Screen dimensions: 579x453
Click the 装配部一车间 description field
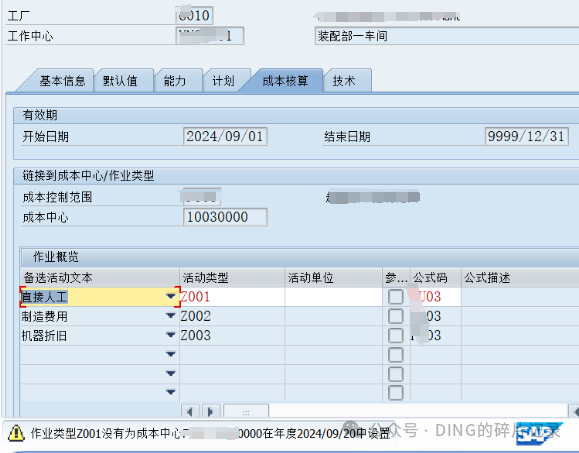pyautogui.click(x=447, y=36)
